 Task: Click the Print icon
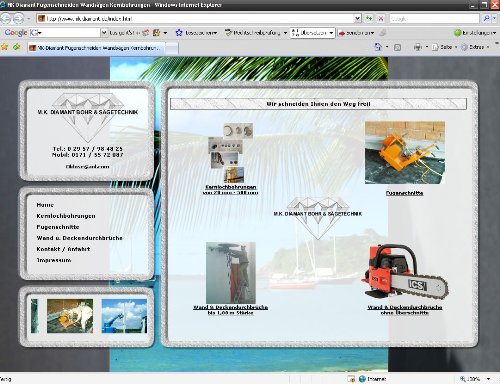[417, 47]
